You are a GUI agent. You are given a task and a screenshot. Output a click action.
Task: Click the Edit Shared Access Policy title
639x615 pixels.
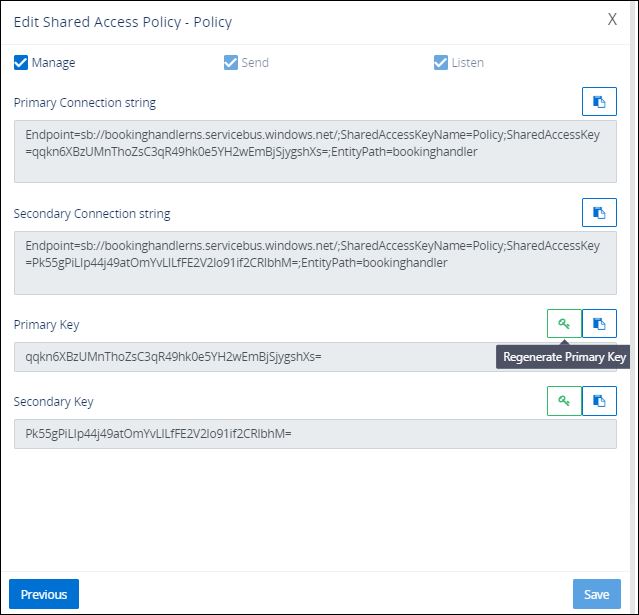pos(122,21)
